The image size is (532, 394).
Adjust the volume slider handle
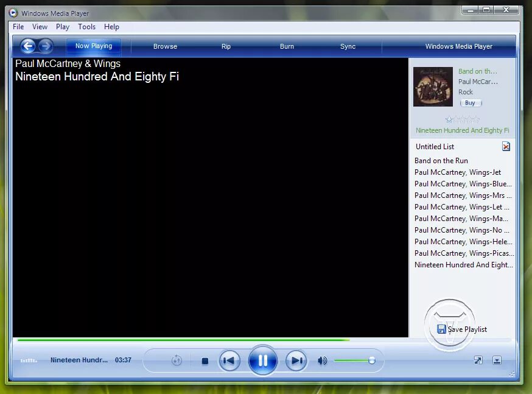pos(372,361)
